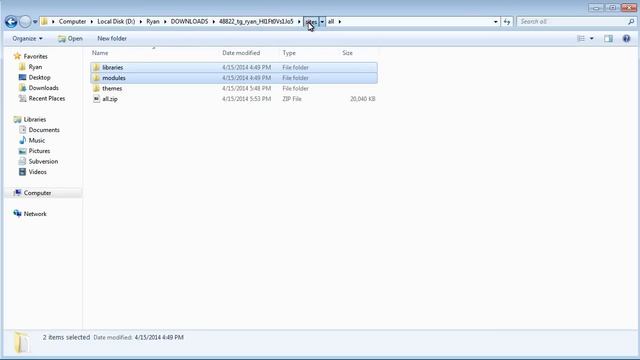Viewport: 640px width, 360px height.
Task: Click the folder icon in address bar
Action: [44, 22]
